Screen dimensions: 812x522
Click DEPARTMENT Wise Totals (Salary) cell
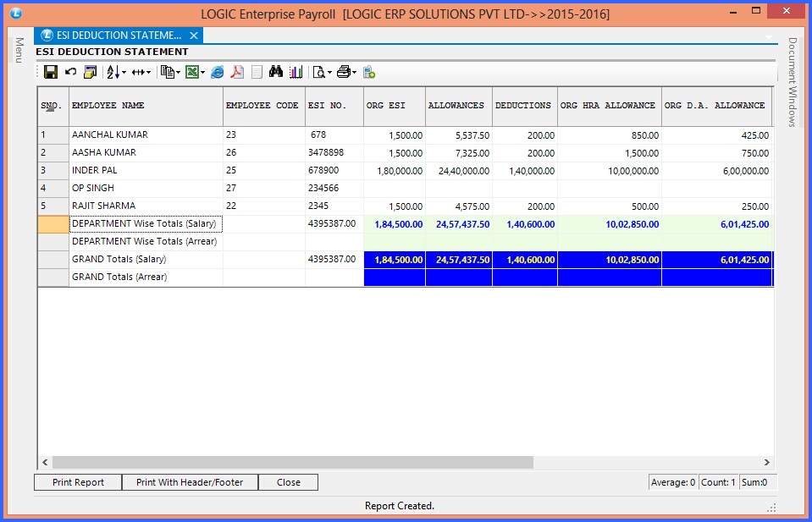[x=146, y=223]
